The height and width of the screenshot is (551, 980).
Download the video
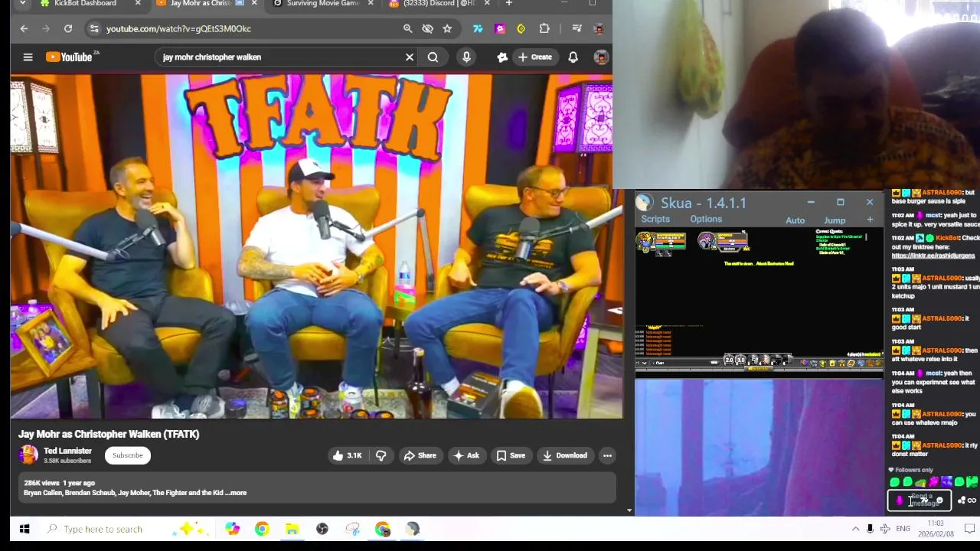tap(565, 455)
